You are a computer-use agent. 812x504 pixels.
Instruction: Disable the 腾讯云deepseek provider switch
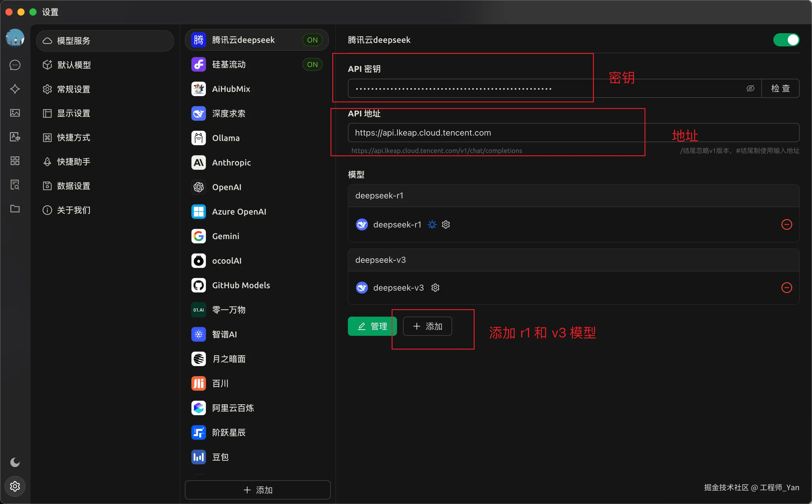tap(786, 40)
